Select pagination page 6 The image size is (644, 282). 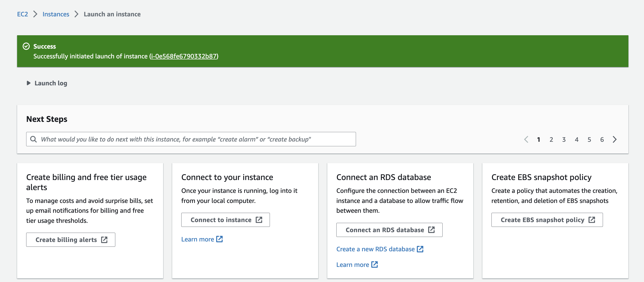602,139
